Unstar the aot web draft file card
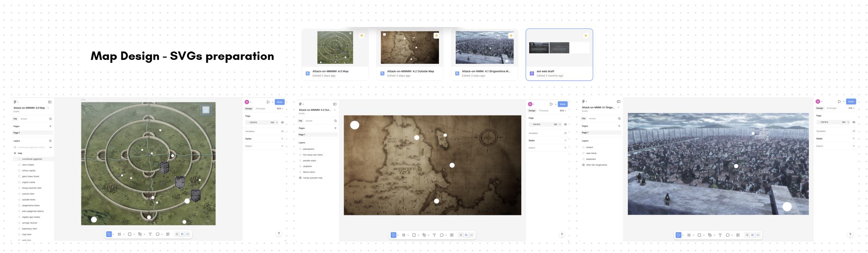Screen dimensions: 868x253 coord(586,35)
